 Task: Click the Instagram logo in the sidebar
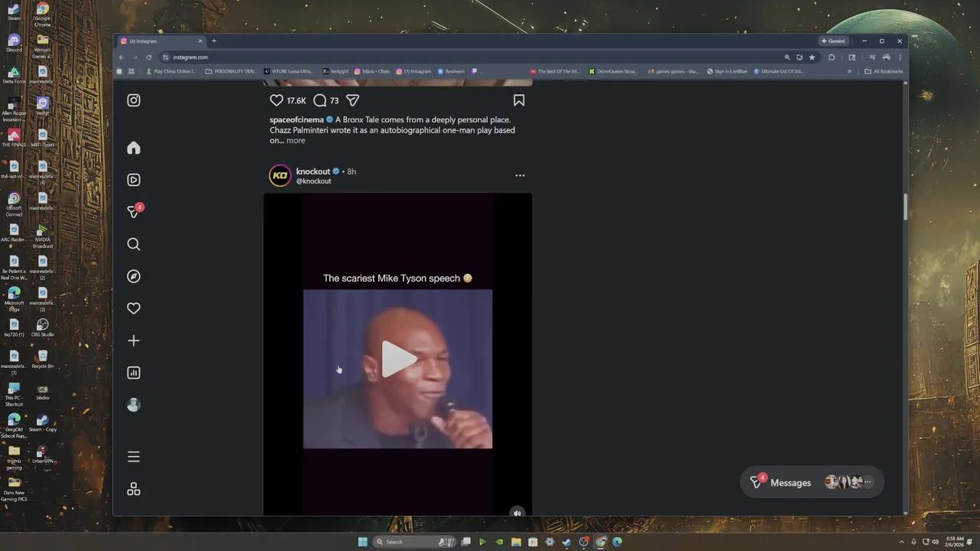(133, 100)
